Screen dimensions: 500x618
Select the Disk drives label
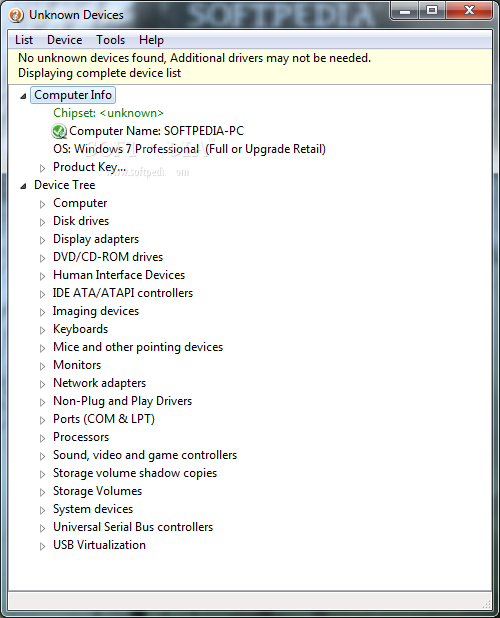[x=81, y=221]
